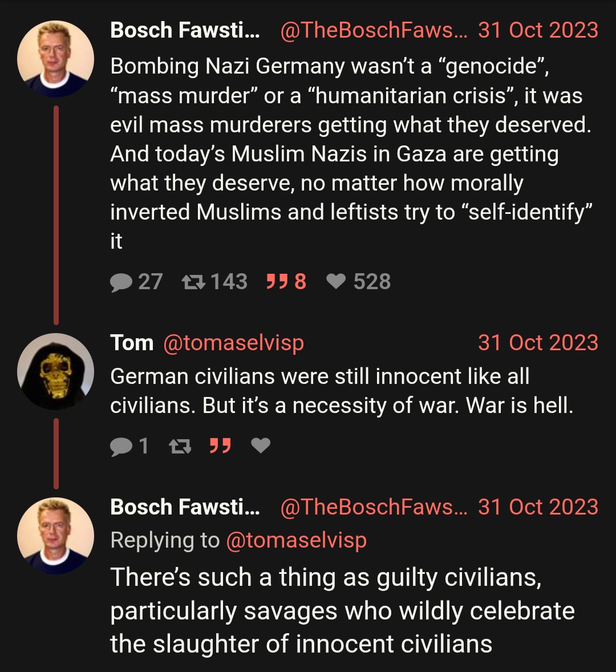Retweet Tom's reply
616x672 pixels.
(x=180, y=447)
